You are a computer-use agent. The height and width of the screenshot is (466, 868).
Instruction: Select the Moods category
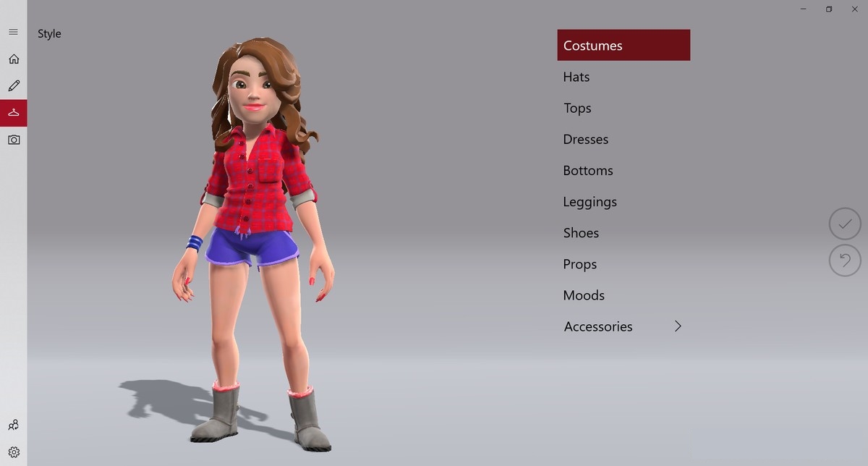pos(583,295)
